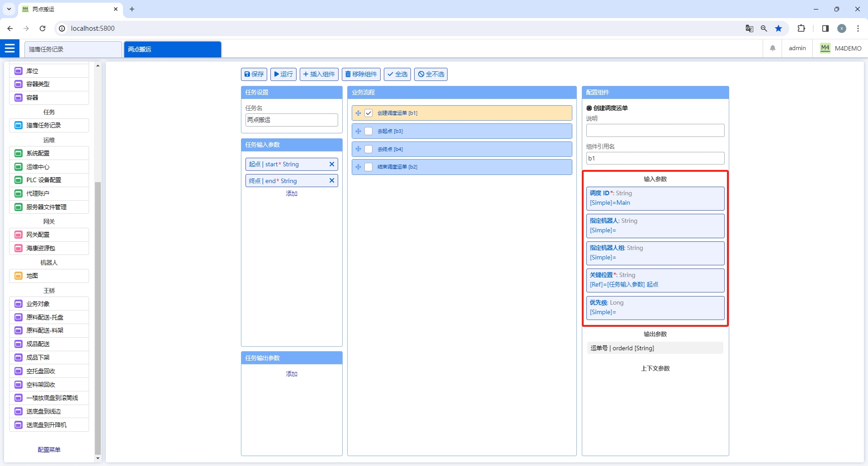Click 添加 under task input parameters
This screenshot has width=868, height=466.
[292, 193]
